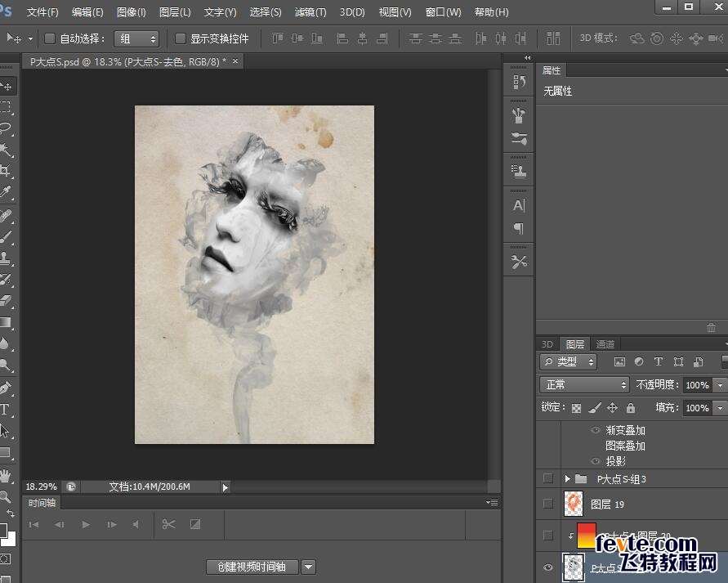
Task: Toggle visibility of 投影 effect
Action: click(596, 461)
